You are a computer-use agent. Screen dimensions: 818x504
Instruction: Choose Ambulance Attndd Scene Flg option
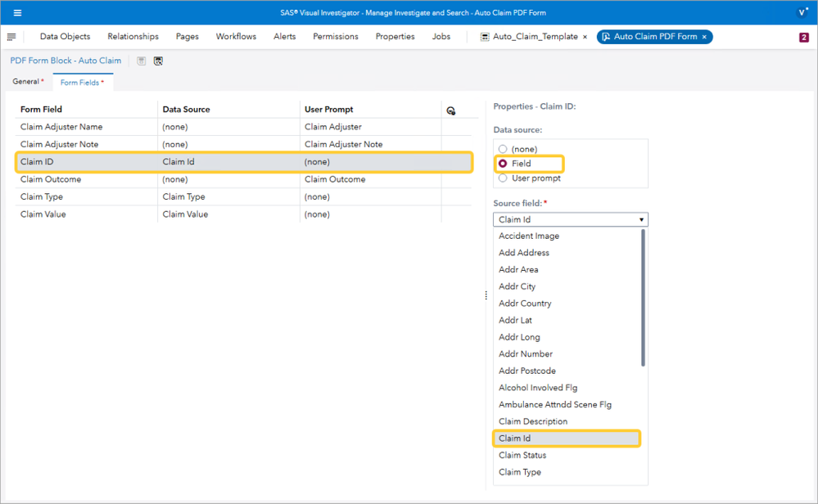pos(567,404)
